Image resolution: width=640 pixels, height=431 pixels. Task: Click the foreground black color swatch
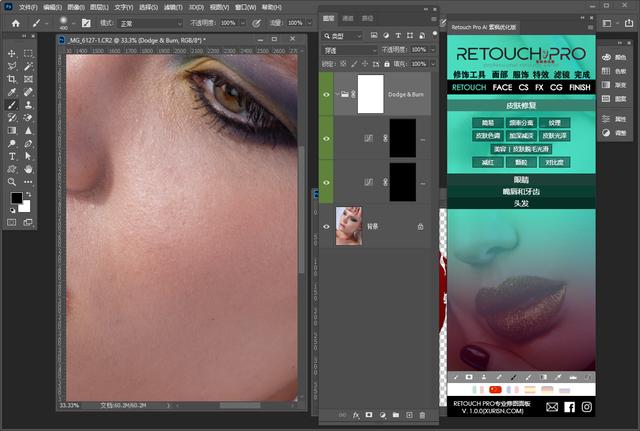pyautogui.click(x=16, y=198)
